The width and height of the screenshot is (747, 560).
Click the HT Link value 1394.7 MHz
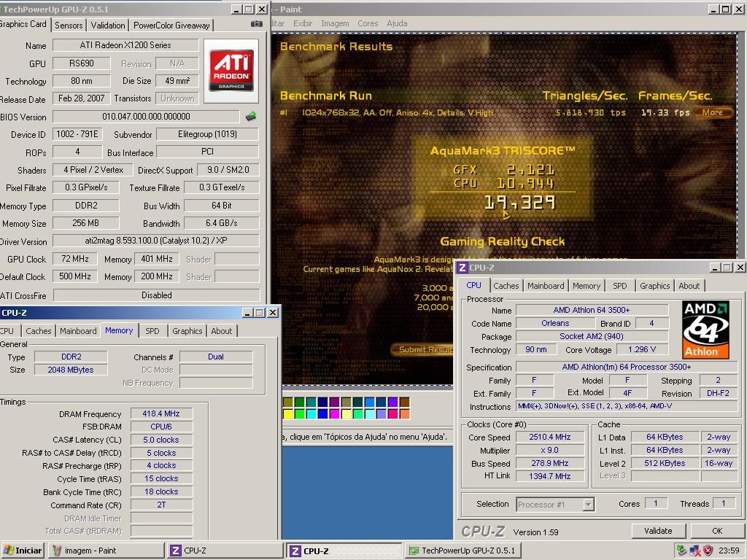coord(550,476)
